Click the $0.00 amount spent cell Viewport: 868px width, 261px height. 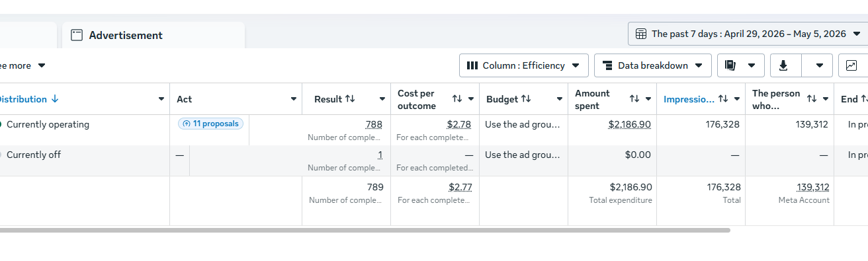(638, 155)
